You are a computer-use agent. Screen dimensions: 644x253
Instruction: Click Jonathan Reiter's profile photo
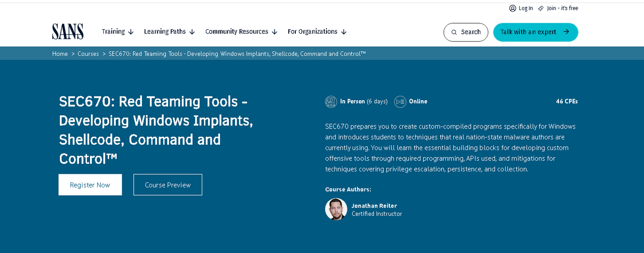coord(336,209)
